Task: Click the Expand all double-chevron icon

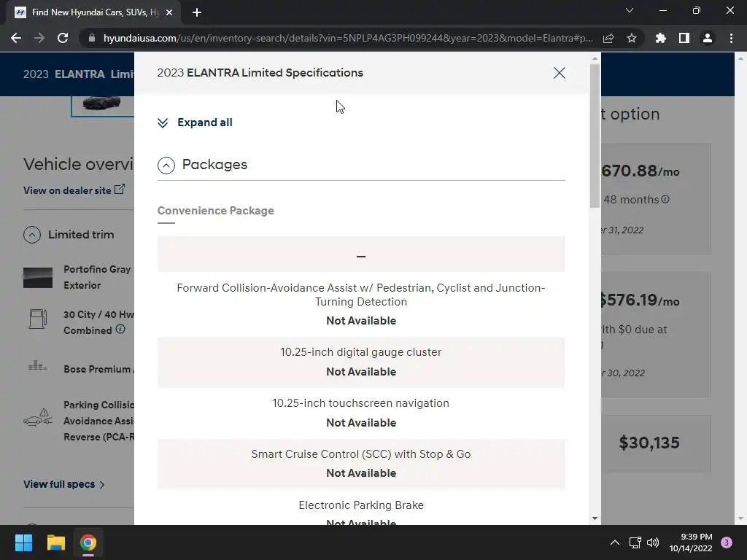Action: click(x=163, y=122)
